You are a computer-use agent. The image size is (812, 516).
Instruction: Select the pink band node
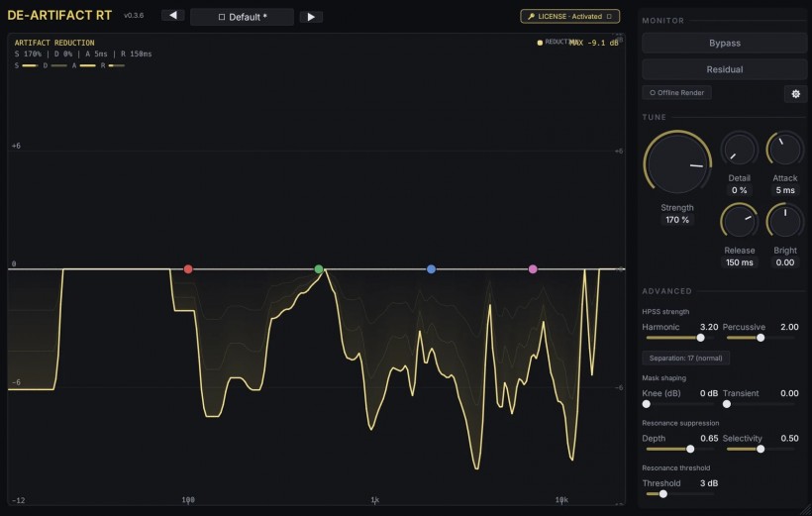[533, 268]
